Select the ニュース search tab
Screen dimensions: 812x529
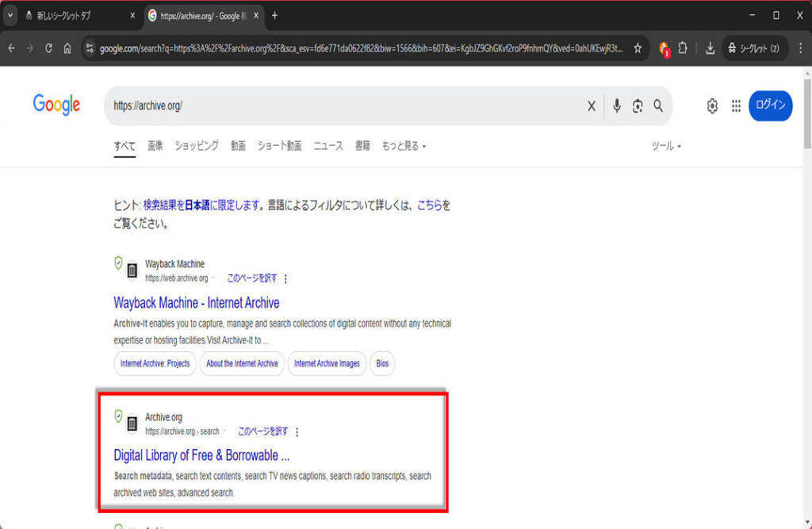pos(327,146)
